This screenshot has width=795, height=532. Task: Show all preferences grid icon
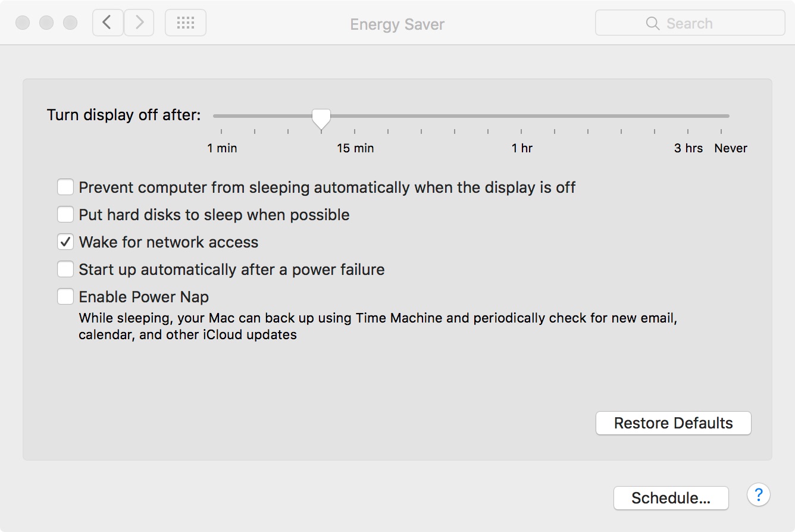[186, 23]
